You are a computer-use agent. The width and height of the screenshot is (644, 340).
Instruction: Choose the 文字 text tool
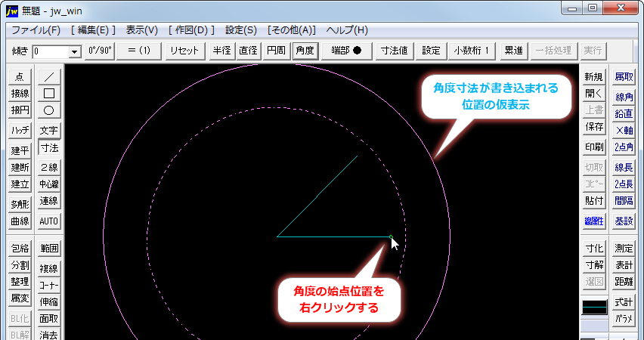[x=49, y=131]
